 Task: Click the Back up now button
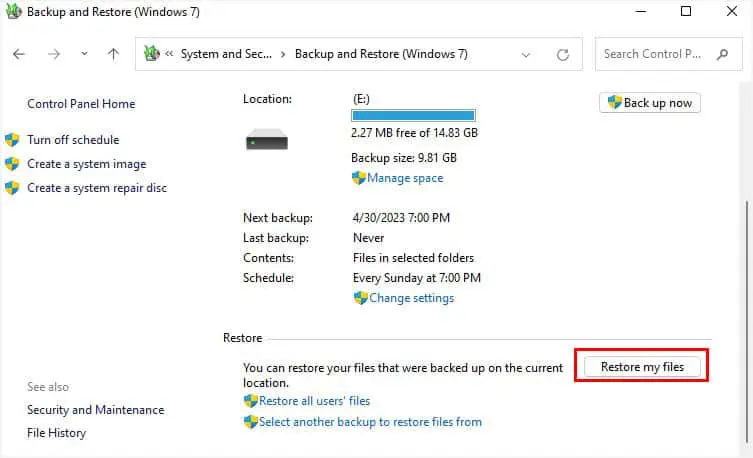point(650,103)
